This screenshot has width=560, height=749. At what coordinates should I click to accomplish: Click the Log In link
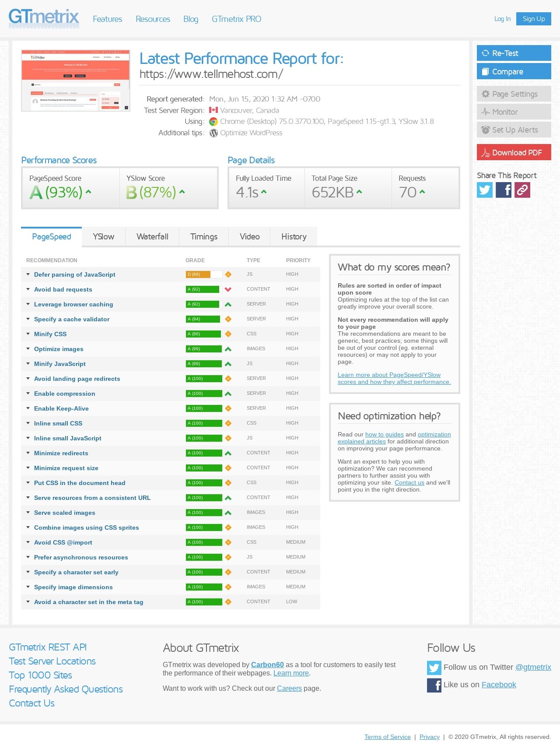click(x=502, y=19)
